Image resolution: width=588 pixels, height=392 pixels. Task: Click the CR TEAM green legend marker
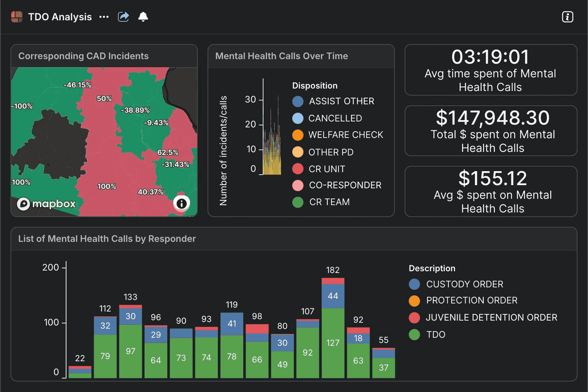(298, 202)
